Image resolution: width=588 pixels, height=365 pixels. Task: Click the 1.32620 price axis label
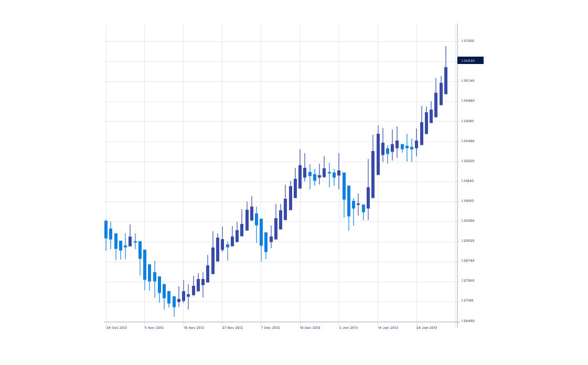[x=468, y=161]
